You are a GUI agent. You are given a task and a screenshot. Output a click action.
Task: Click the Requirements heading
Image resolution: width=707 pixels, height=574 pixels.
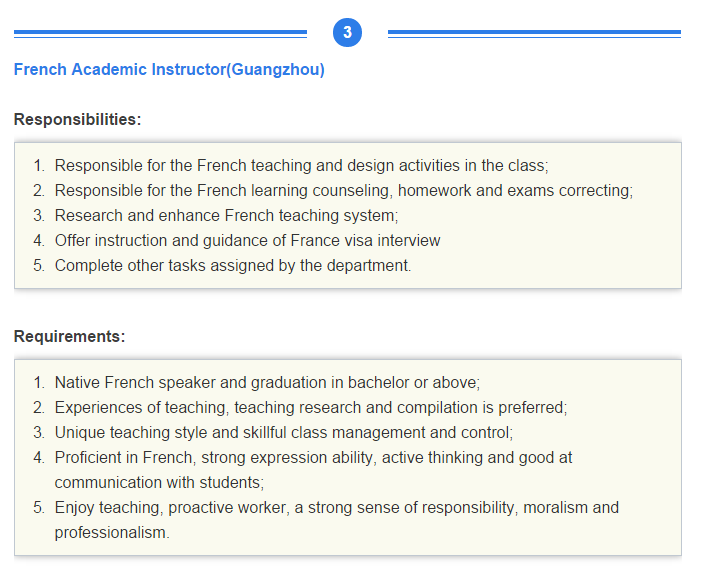[69, 336]
